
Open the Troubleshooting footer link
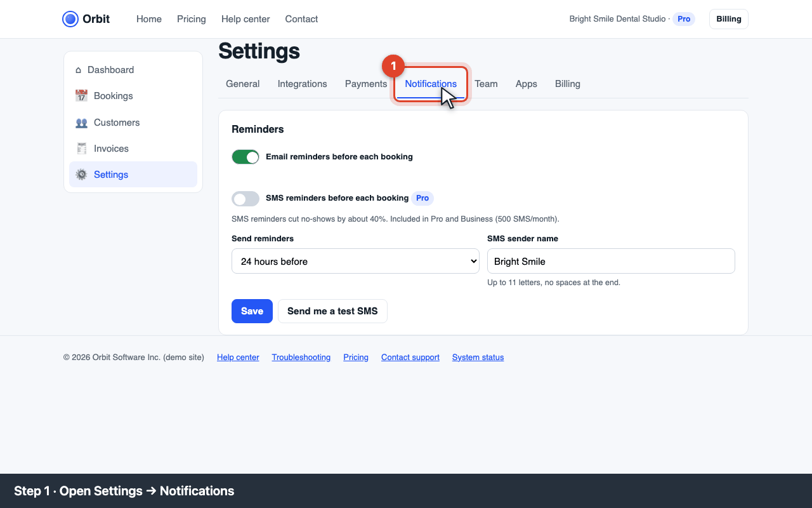pos(301,358)
